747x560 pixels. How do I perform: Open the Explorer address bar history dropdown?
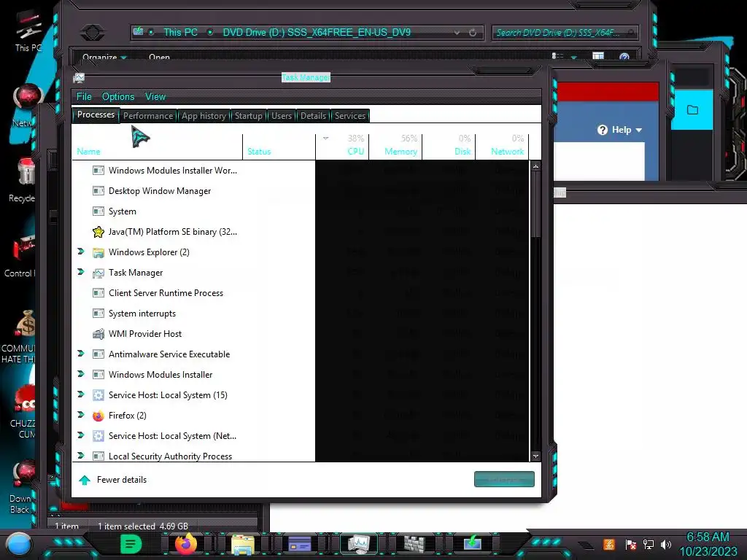[x=457, y=32]
